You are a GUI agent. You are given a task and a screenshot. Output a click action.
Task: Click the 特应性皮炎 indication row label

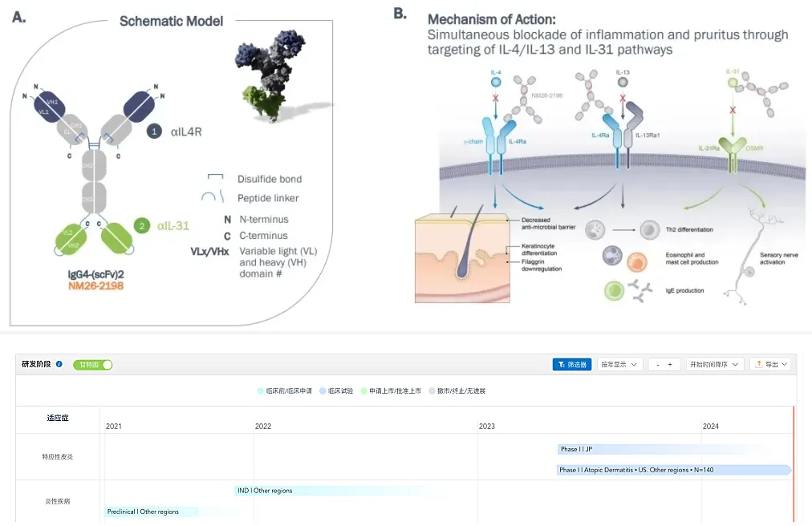[58, 456]
